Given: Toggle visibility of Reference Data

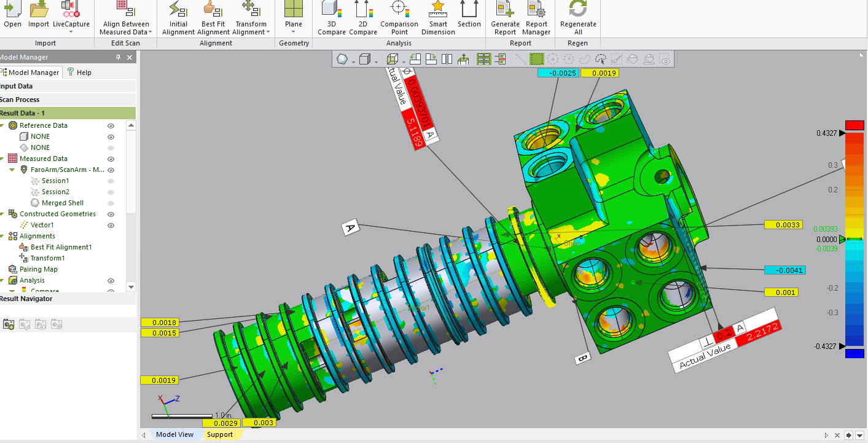Looking at the screenshot, I should [x=111, y=125].
